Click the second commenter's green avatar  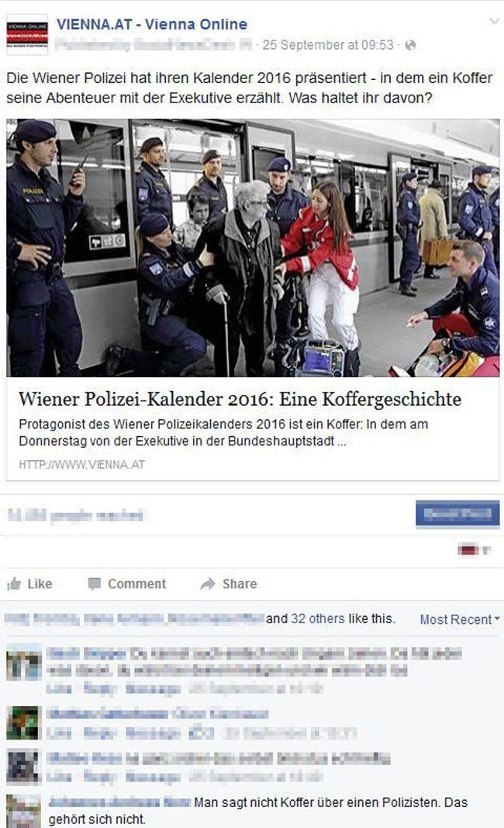(x=24, y=722)
